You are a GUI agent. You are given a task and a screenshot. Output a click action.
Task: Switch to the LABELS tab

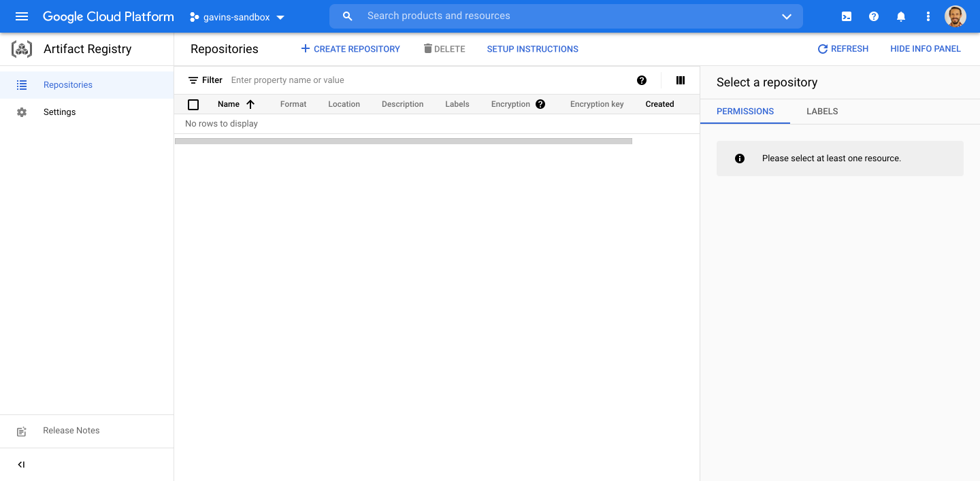click(821, 111)
